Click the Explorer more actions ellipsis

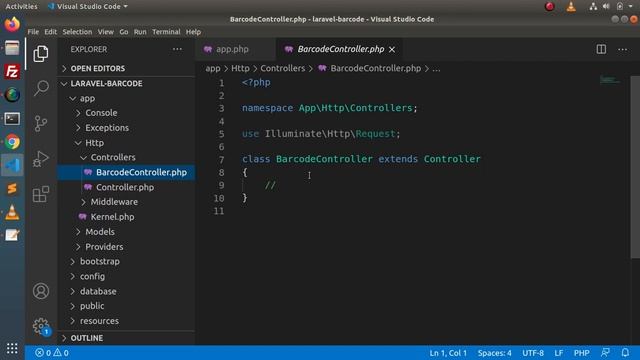177,49
